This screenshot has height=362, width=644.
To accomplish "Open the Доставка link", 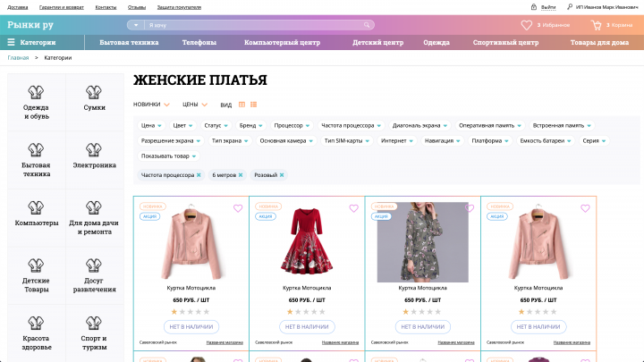I will (x=18, y=7).
